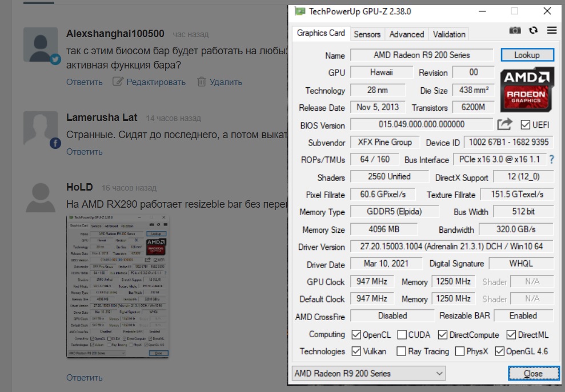
Task: Switch to the Sensors tab
Action: (x=367, y=34)
